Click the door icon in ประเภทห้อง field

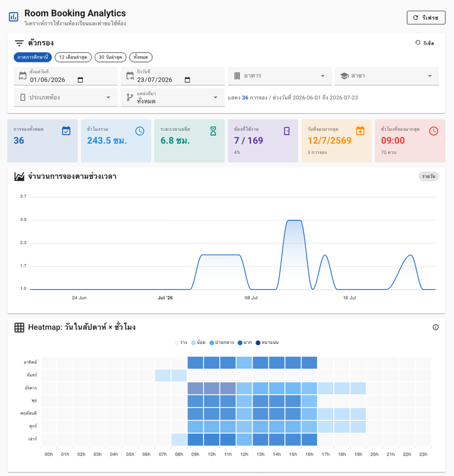pyautogui.click(x=23, y=98)
